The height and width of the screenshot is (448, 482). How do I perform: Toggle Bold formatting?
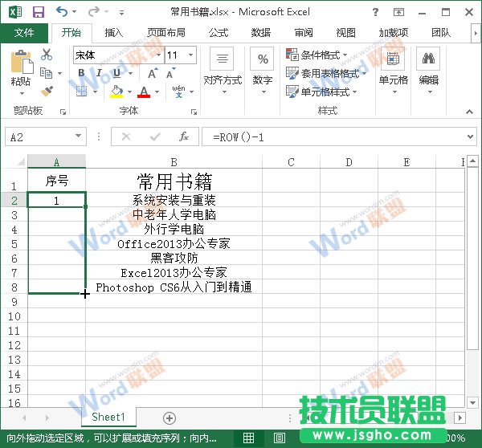coord(81,73)
